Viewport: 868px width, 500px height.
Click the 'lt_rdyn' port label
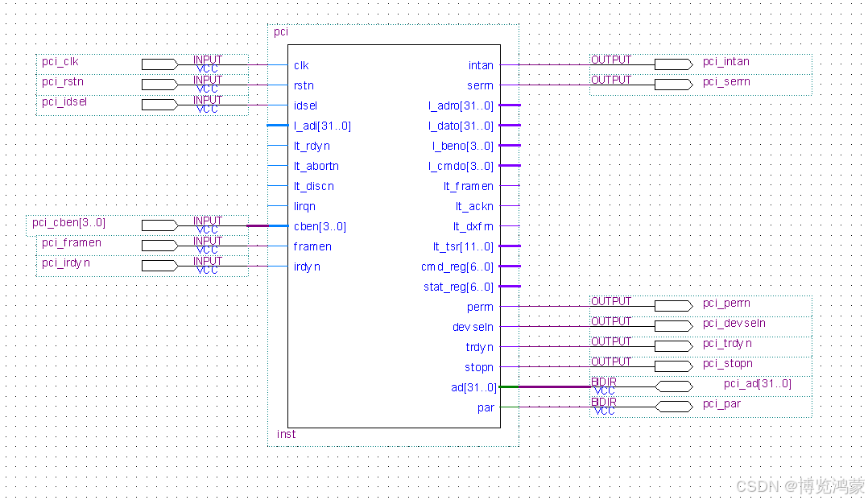[x=312, y=146]
